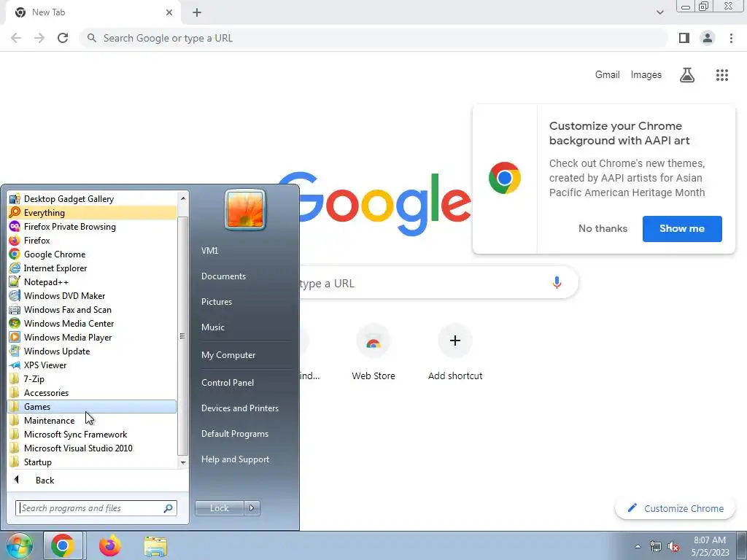The image size is (747, 560).
Task: Click the muted volume tray icon
Action: pyautogui.click(x=673, y=547)
